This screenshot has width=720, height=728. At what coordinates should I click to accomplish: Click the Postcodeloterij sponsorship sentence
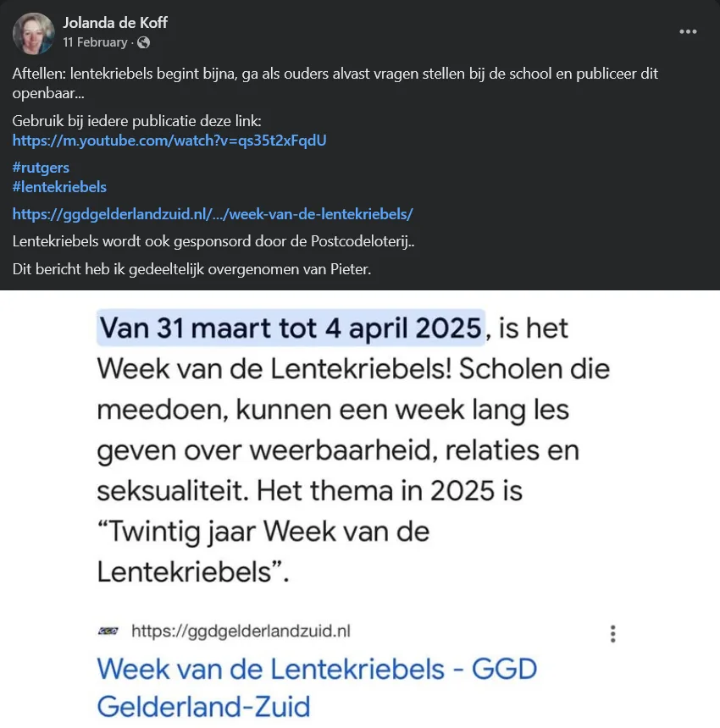pos(213,241)
